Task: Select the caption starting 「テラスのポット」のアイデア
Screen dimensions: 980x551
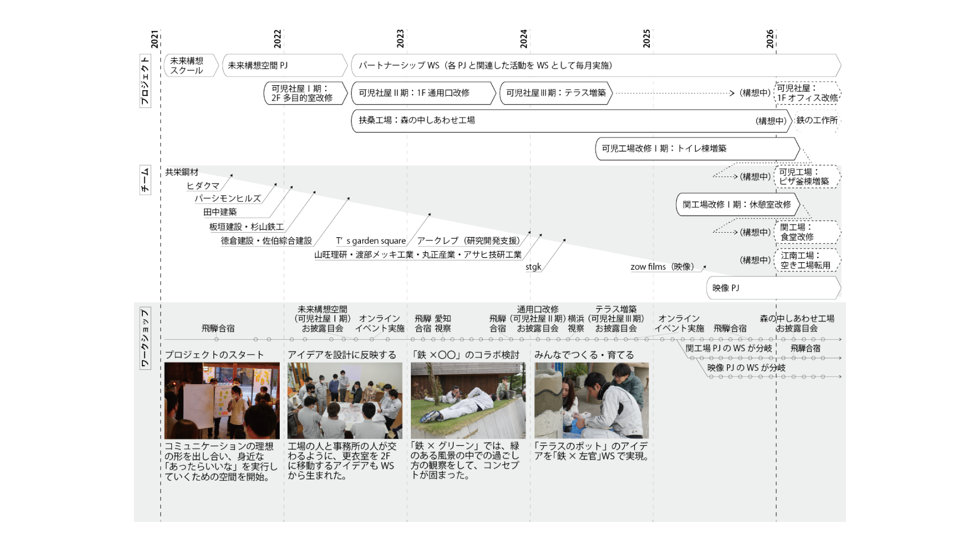Action: click(x=592, y=452)
